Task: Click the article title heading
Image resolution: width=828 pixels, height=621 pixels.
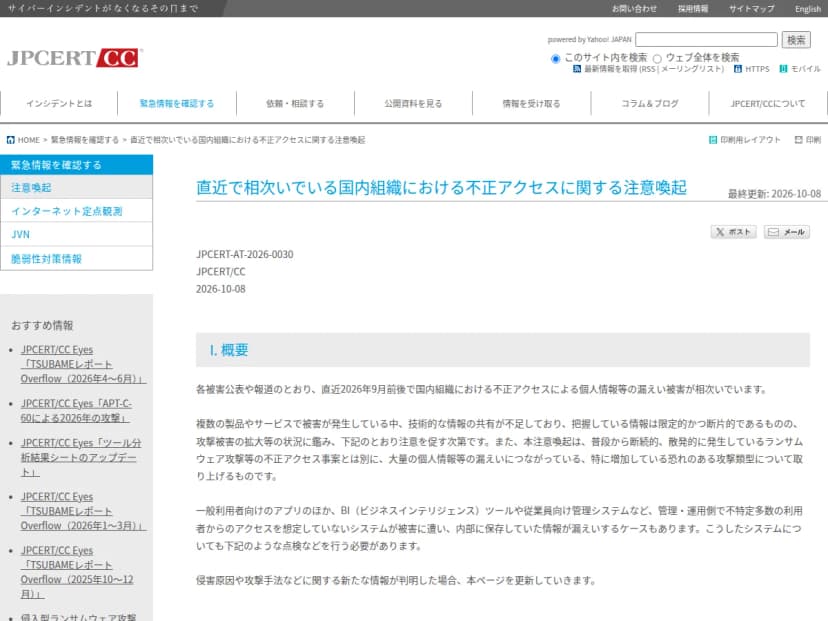Action: coord(441,187)
